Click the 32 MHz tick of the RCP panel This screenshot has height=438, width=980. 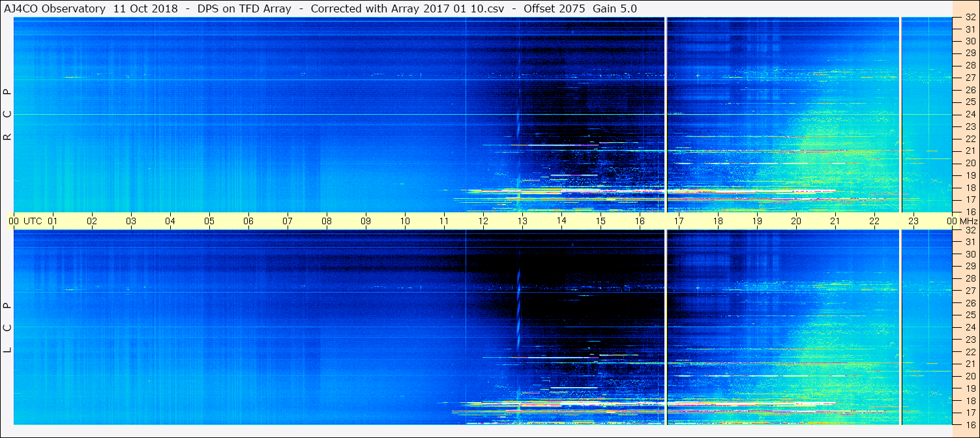pos(970,18)
